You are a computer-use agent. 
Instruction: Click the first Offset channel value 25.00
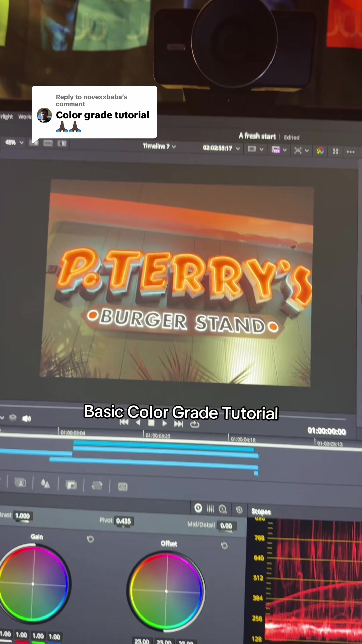142,641
